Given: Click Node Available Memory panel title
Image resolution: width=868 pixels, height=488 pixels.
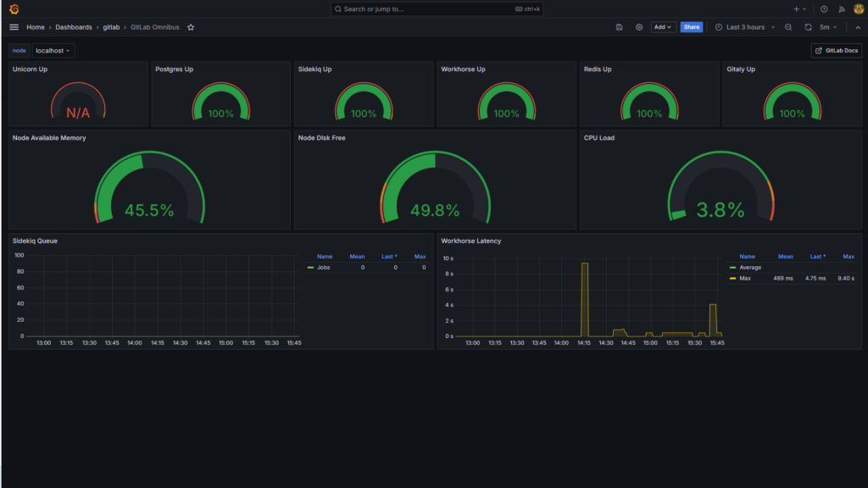Looking at the screenshot, I should coord(49,138).
